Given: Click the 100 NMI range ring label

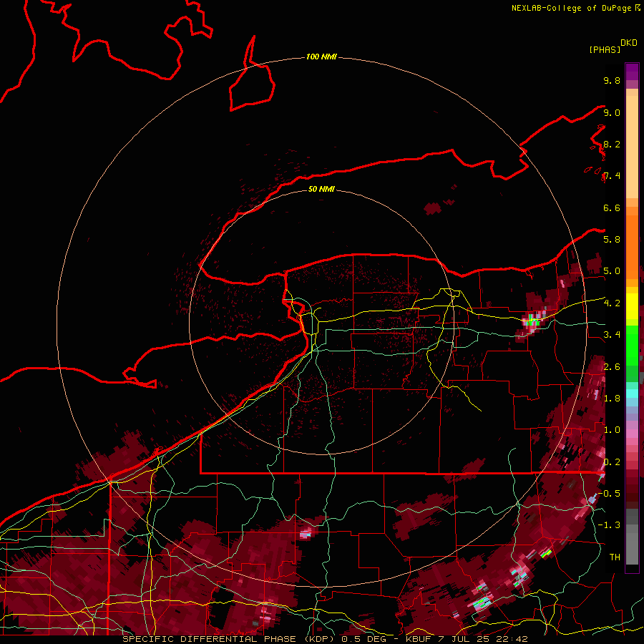Looking at the screenshot, I should [x=321, y=57].
